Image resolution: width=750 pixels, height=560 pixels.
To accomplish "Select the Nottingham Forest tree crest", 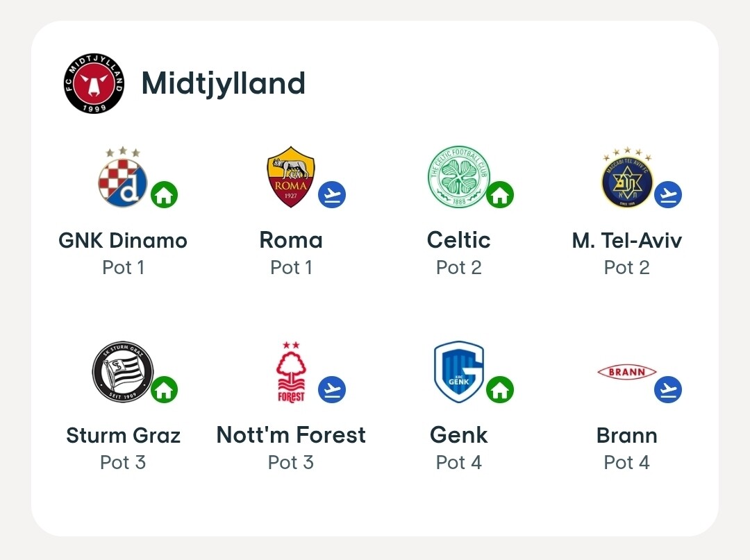I will [291, 372].
